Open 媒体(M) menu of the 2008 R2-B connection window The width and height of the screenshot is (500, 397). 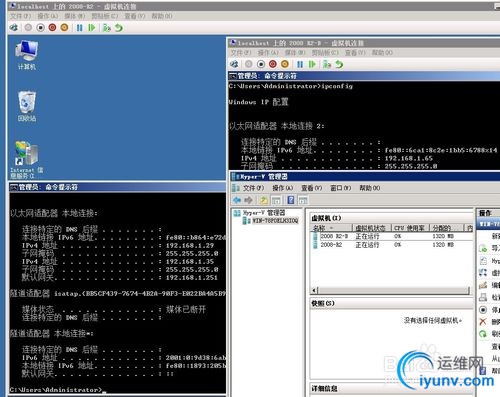click(295, 53)
